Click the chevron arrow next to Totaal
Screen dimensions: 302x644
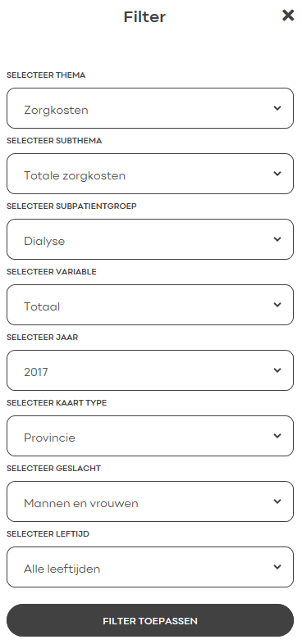click(277, 305)
